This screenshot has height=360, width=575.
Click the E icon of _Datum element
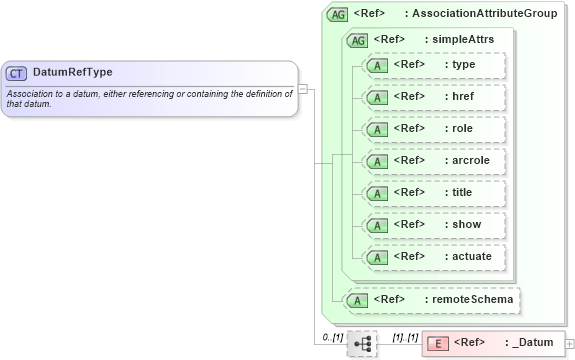click(438, 344)
